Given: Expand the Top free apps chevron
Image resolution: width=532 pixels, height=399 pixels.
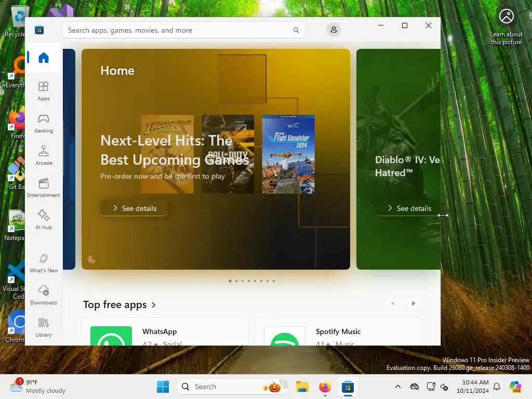Looking at the screenshot, I should [x=154, y=305].
